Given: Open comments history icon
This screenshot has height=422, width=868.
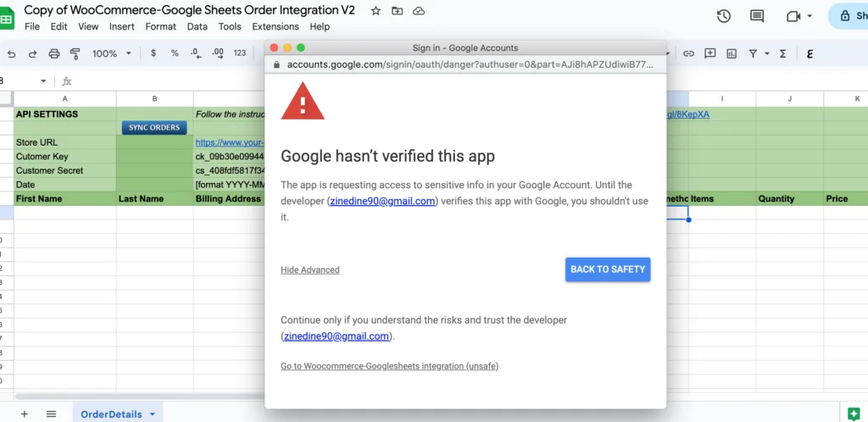Looking at the screenshot, I should (757, 16).
